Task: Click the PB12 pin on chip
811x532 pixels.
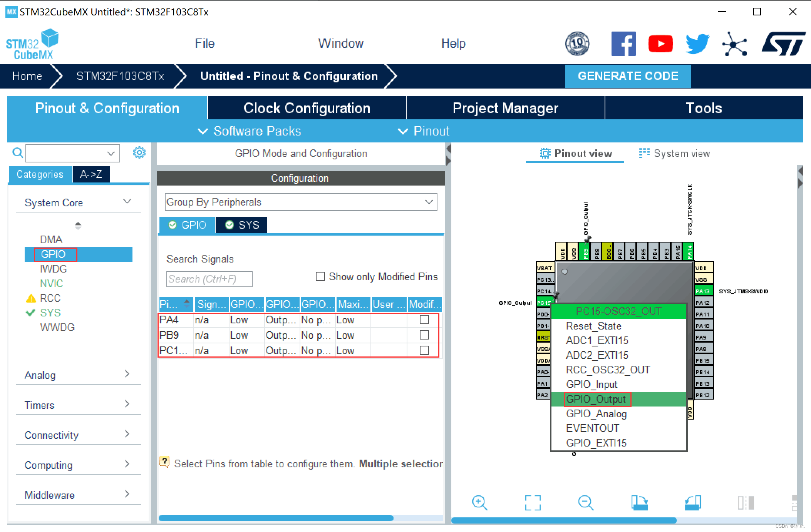Action: [x=704, y=395]
